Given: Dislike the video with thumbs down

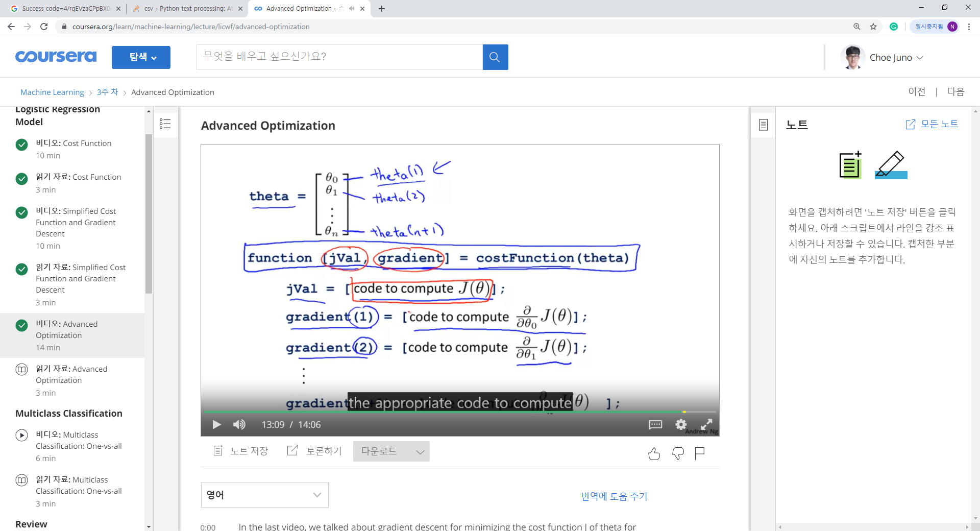Looking at the screenshot, I should pos(678,453).
